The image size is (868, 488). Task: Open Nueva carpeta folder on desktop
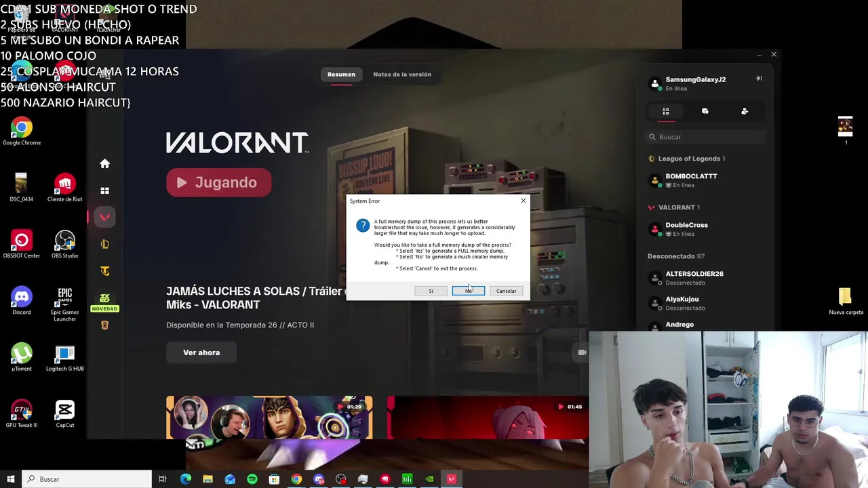(846, 302)
